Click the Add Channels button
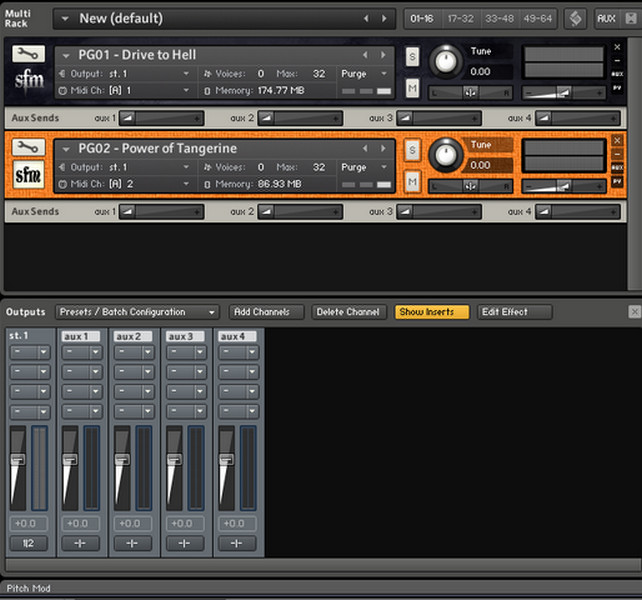642x600 pixels. (266, 312)
